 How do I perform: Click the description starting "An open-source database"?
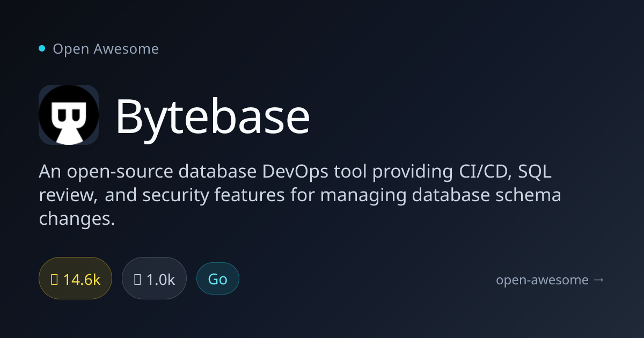pyautogui.click(x=300, y=195)
